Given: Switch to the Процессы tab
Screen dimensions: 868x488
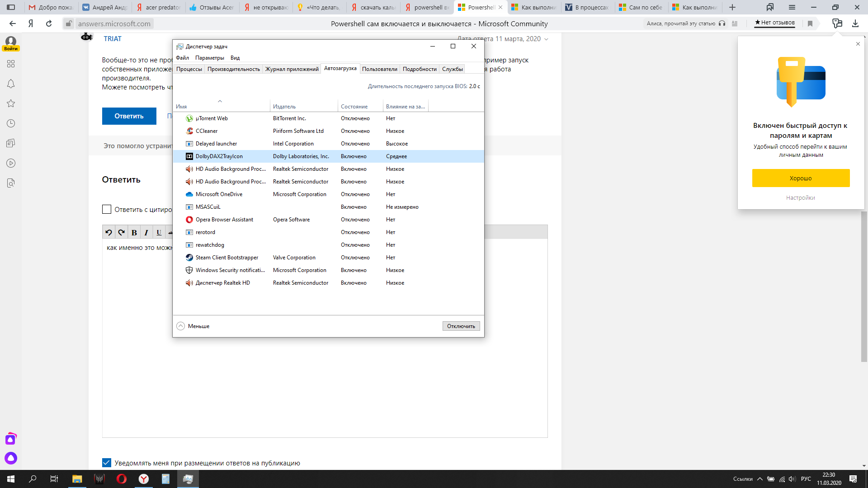Looking at the screenshot, I should (189, 69).
